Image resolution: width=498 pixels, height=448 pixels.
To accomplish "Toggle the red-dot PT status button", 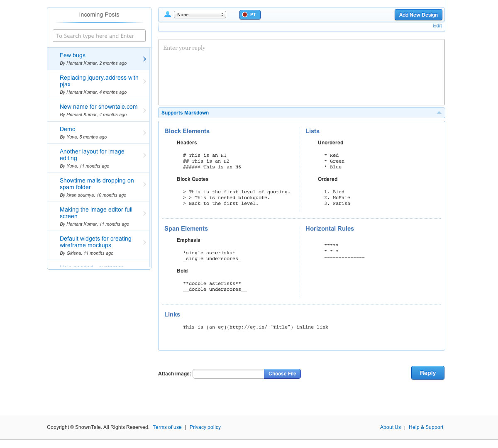I will (x=250, y=15).
